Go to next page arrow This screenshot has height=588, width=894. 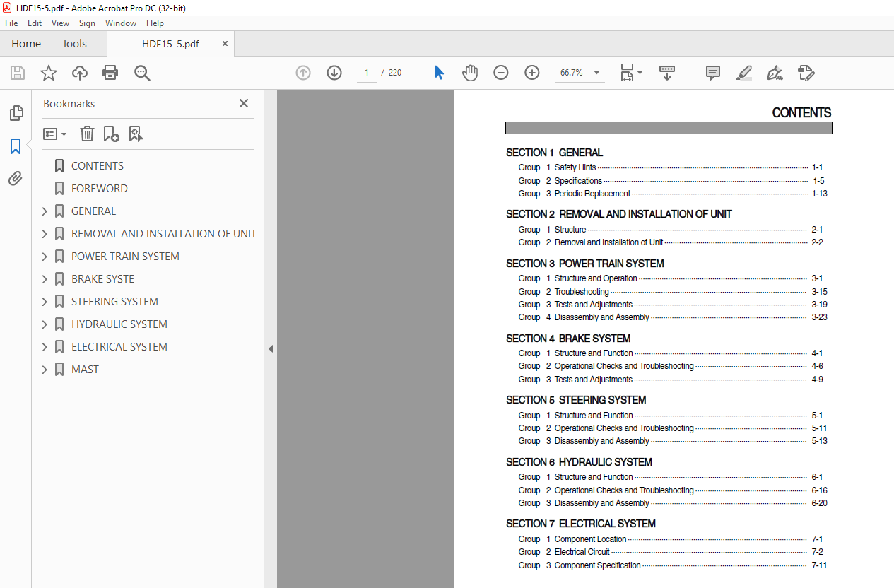(x=334, y=73)
